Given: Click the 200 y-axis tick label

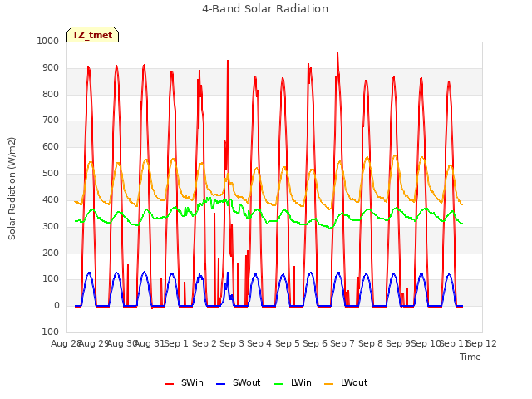Looking at the screenshot, I should [51, 253].
